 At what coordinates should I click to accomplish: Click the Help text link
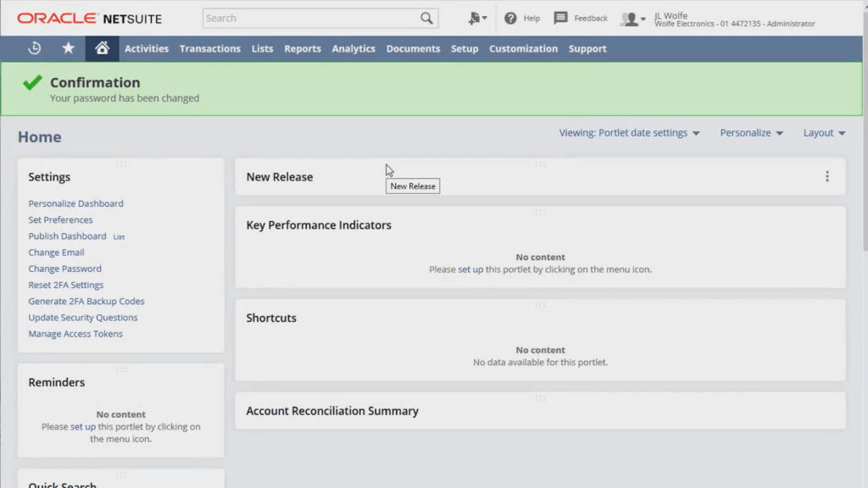[531, 19]
